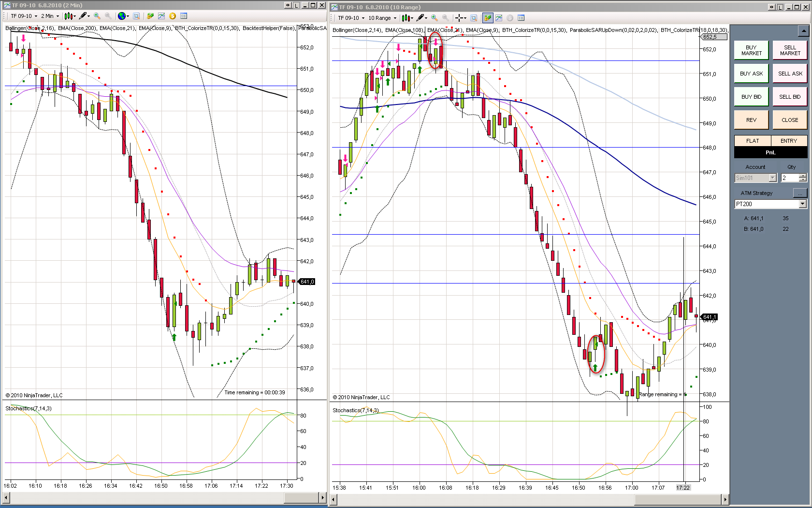
Task: Click the CLOSE position button
Action: (x=790, y=120)
